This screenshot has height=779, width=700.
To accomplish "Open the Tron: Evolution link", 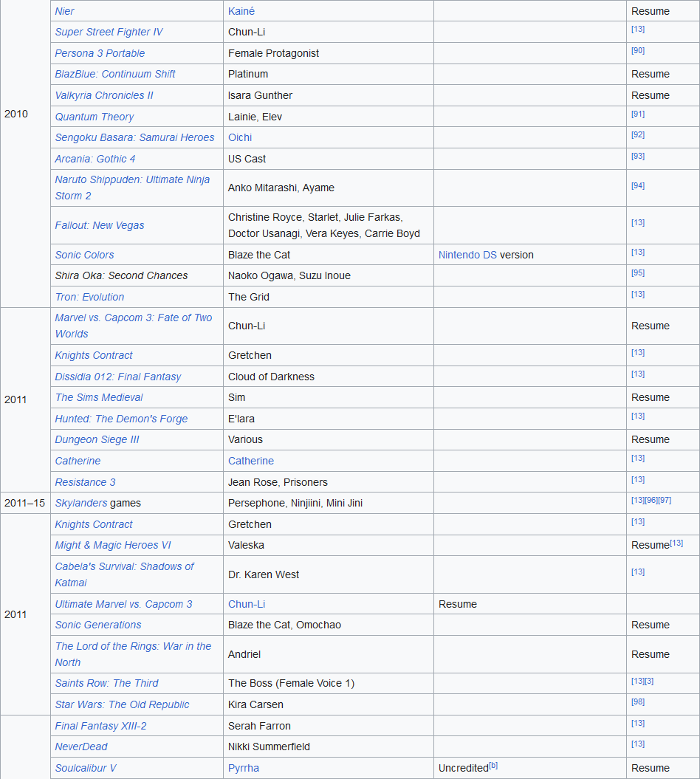I will (x=89, y=297).
